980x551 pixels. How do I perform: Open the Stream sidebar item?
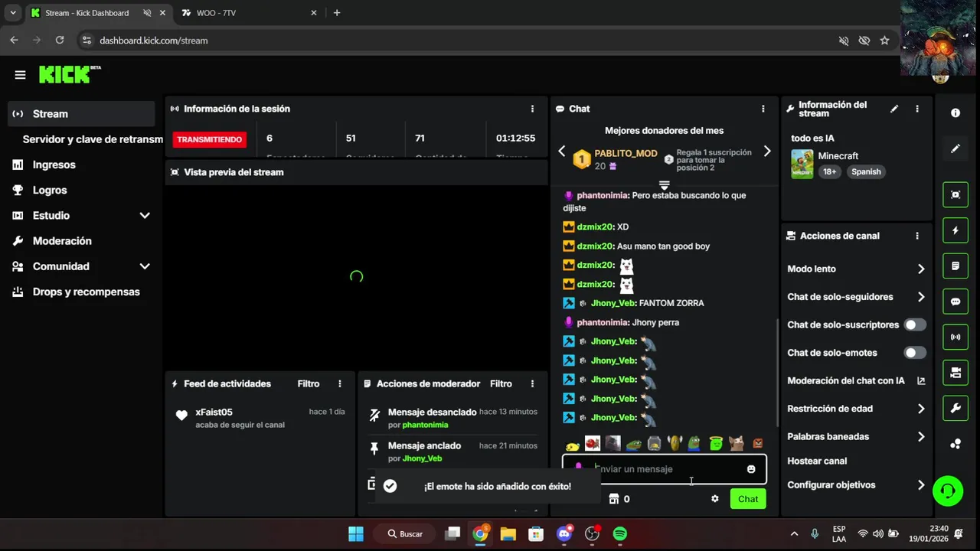(81, 114)
